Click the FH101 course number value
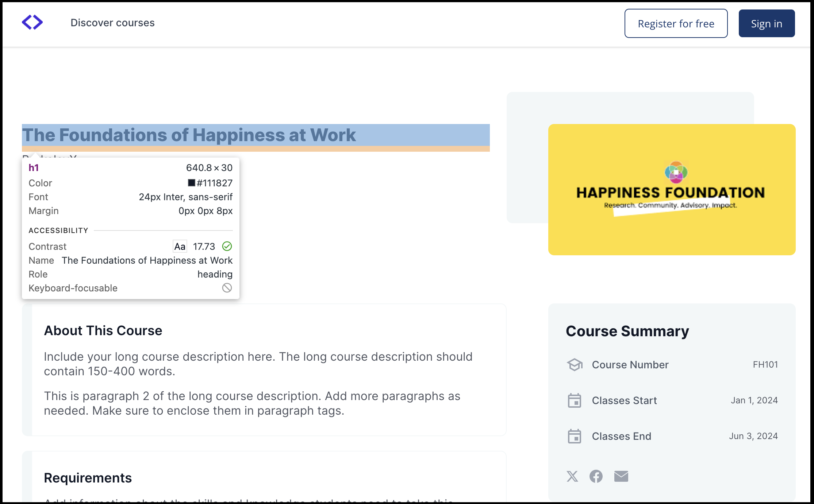Image resolution: width=814 pixels, height=504 pixels. point(765,364)
